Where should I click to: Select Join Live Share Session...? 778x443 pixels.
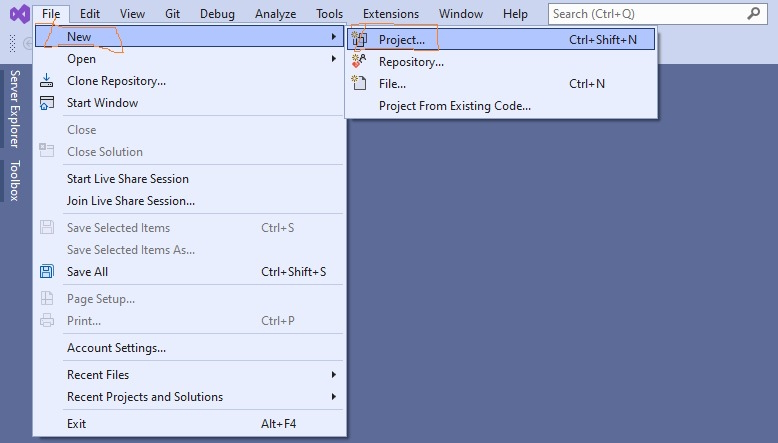click(189, 200)
